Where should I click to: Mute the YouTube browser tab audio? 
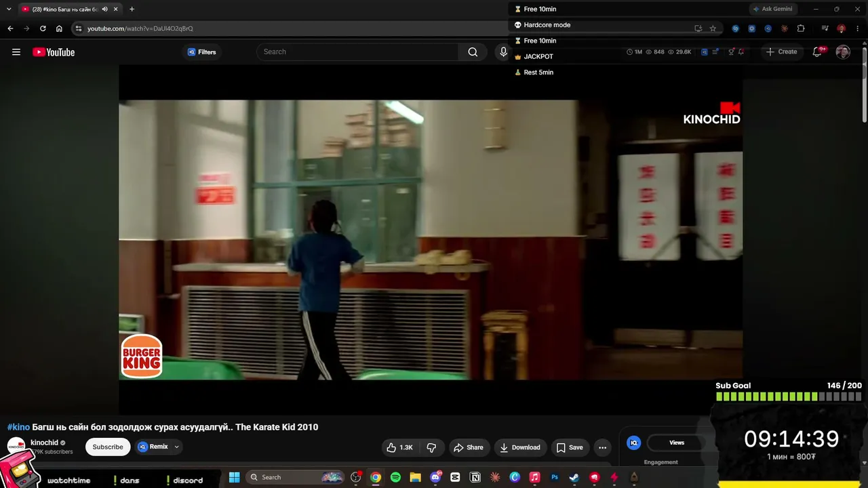click(x=104, y=9)
